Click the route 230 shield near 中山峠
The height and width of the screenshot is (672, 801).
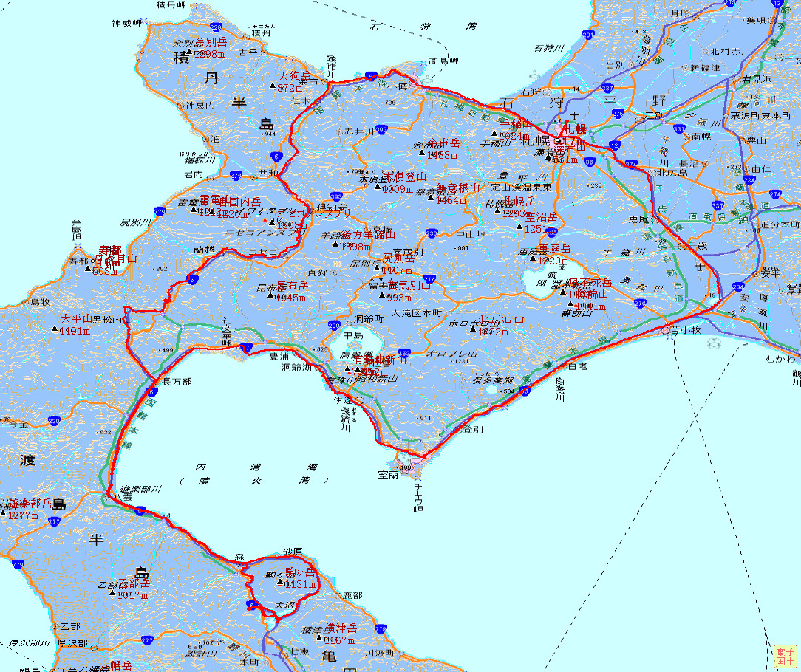[432, 233]
